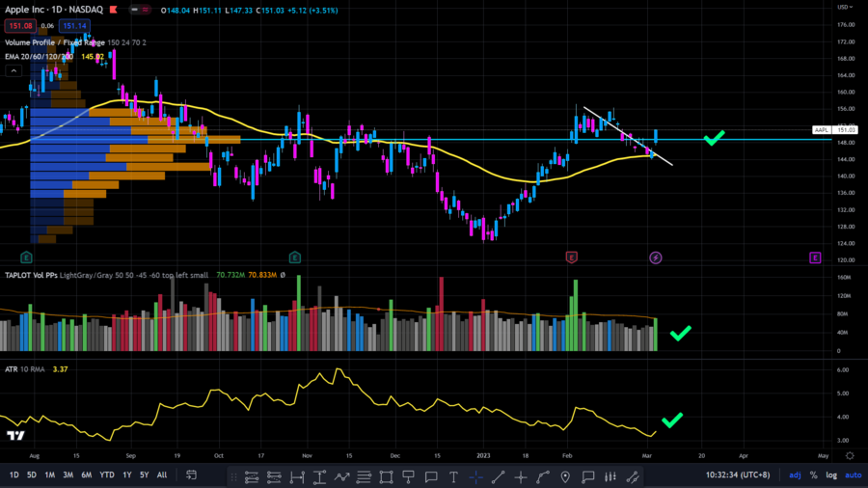Select the signpost annotation tool
Viewport: 868px width, 488px height.
coord(409,476)
